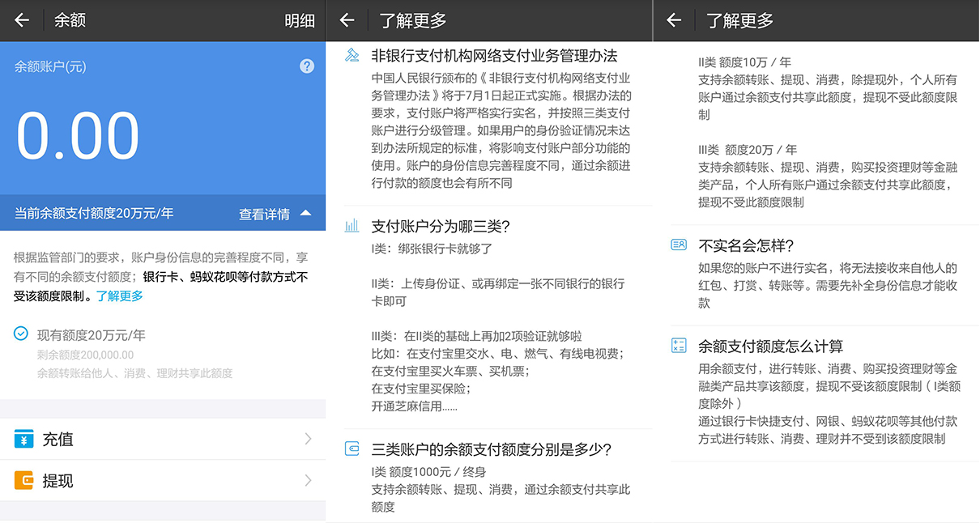The height and width of the screenshot is (523, 980).
Task: Select the 充值 menu row label
Action: [x=58, y=439]
